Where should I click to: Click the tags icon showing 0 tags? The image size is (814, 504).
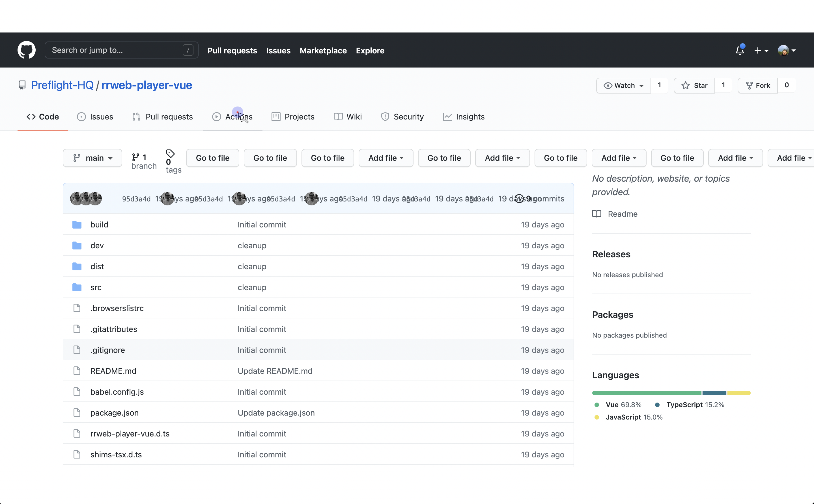pyautogui.click(x=171, y=154)
